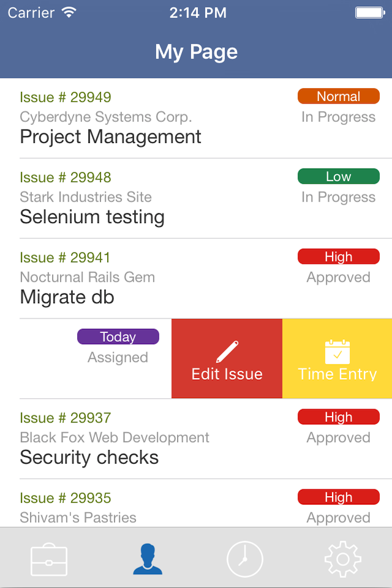Select the person My Page tab
392x588 pixels.
(148, 559)
